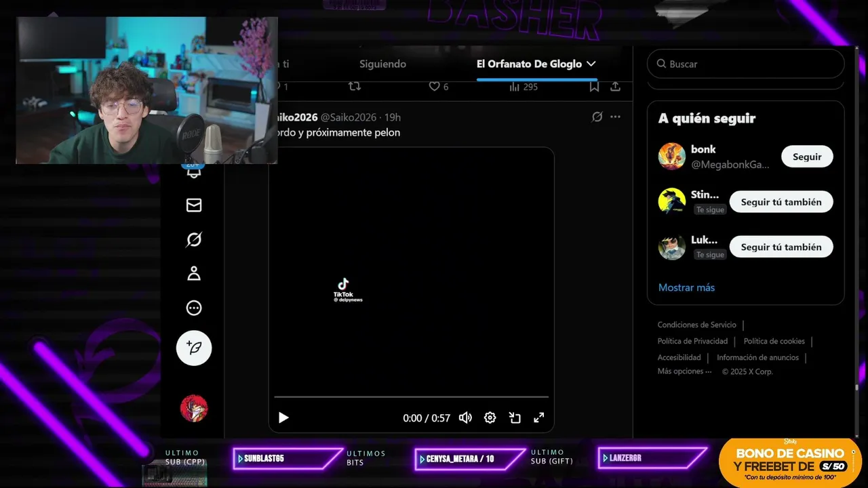Expand Más opciones footer menu
This screenshot has height=488, width=868.
click(x=684, y=371)
